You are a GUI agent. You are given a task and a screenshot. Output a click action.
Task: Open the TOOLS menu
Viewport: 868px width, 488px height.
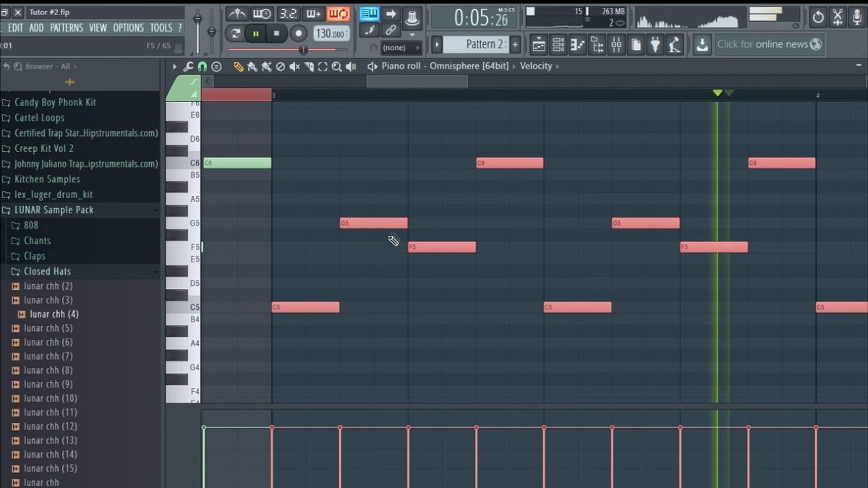click(x=161, y=27)
